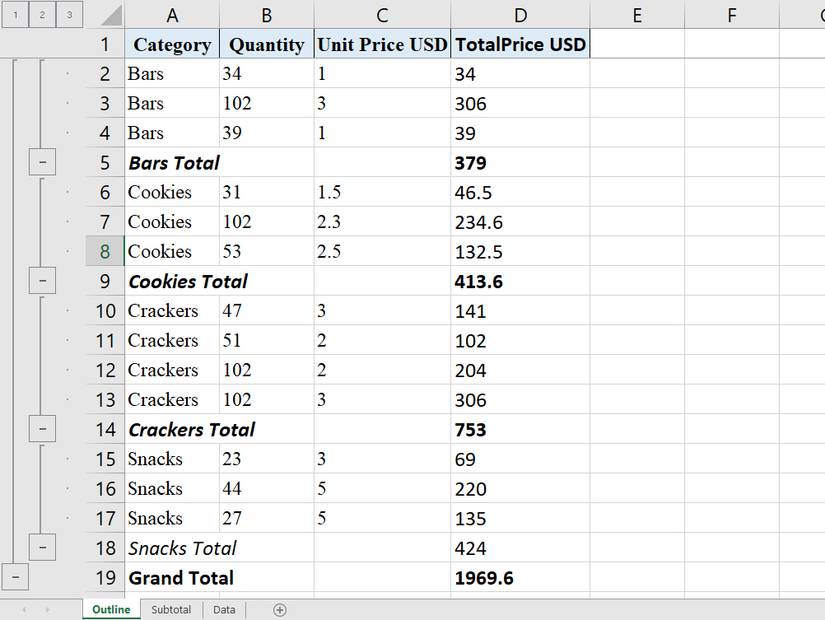This screenshot has width=825, height=620.
Task: Click the cell showing 1969.6
Action: (x=520, y=578)
